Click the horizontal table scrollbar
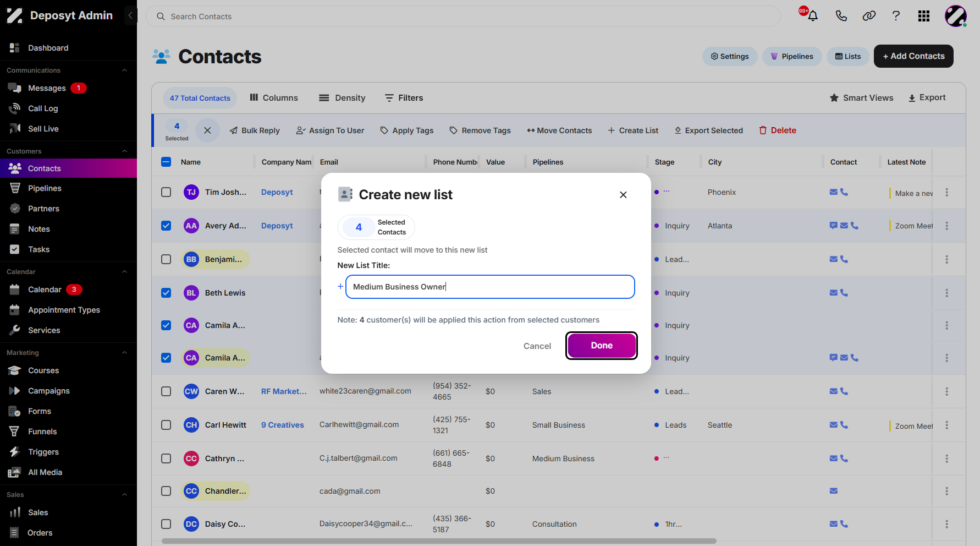The height and width of the screenshot is (546, 980). point(439,541)
